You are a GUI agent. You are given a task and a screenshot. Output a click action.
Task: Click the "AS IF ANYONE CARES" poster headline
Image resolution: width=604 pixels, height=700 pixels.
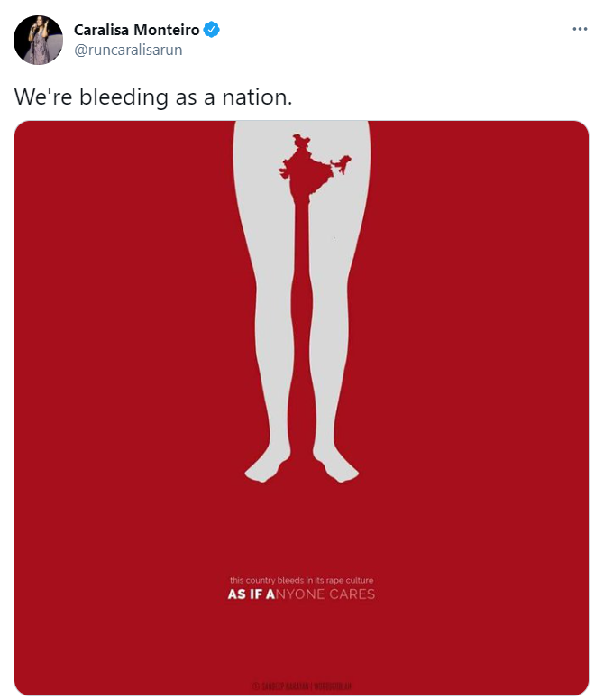301,594
